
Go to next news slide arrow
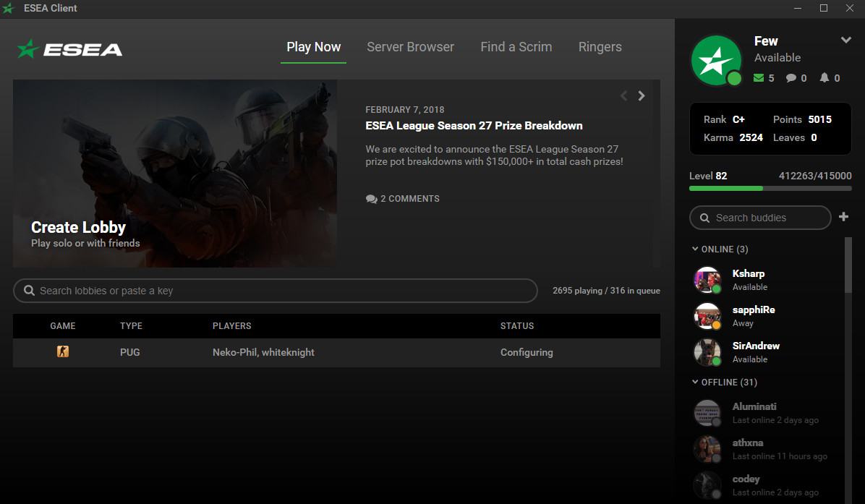[x=642, y=95]
